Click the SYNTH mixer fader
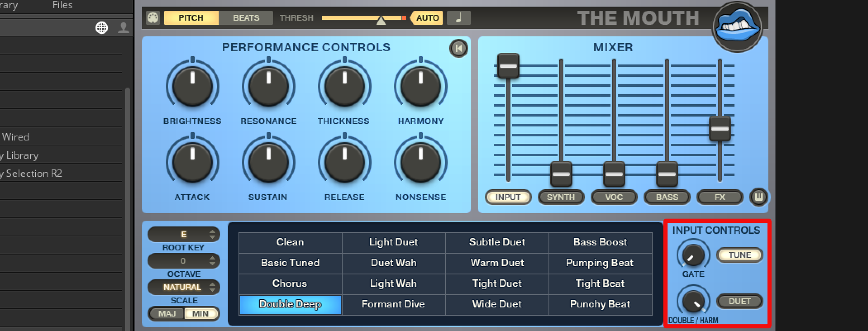 [x=561, y=174]
